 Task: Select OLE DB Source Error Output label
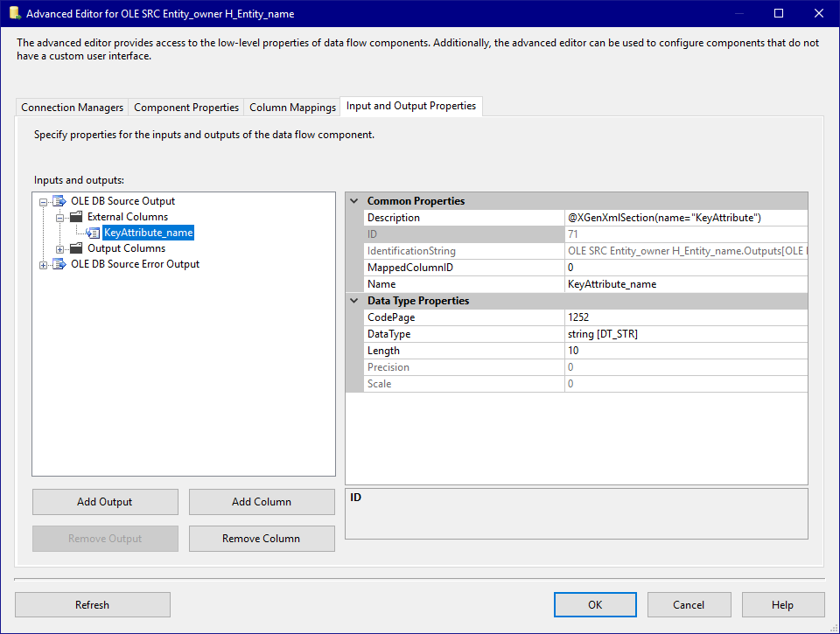(x=135, y=264)
